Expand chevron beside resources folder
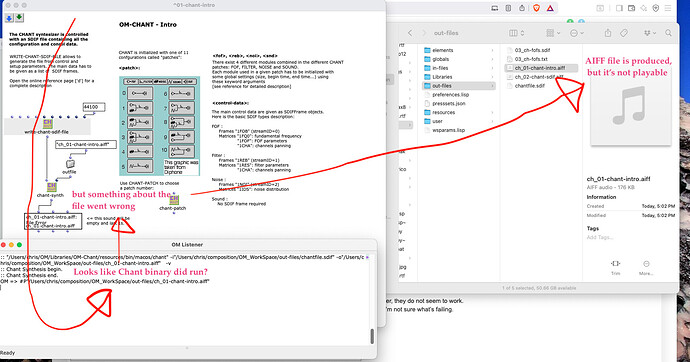 tap(492, 112)
